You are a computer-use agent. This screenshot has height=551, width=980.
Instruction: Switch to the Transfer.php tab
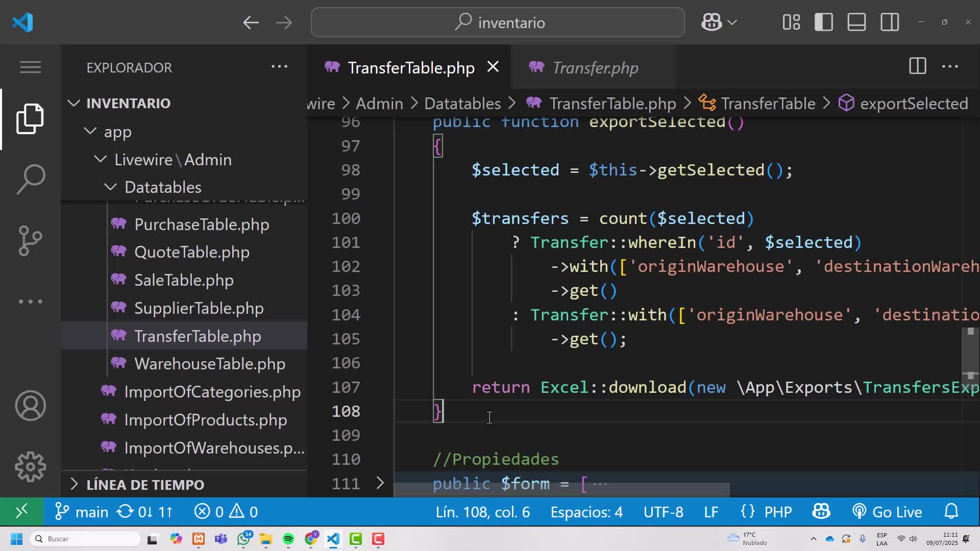coord(595,68)
